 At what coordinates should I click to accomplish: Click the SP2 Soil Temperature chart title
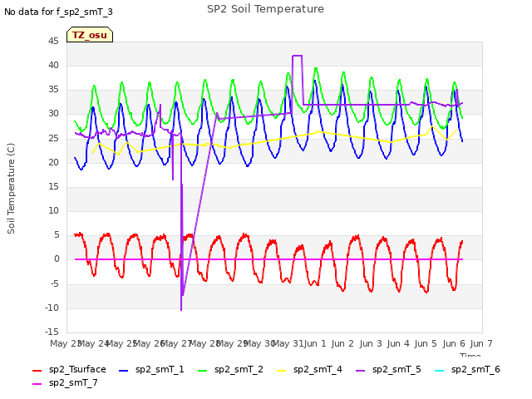[x=265, y=9]
